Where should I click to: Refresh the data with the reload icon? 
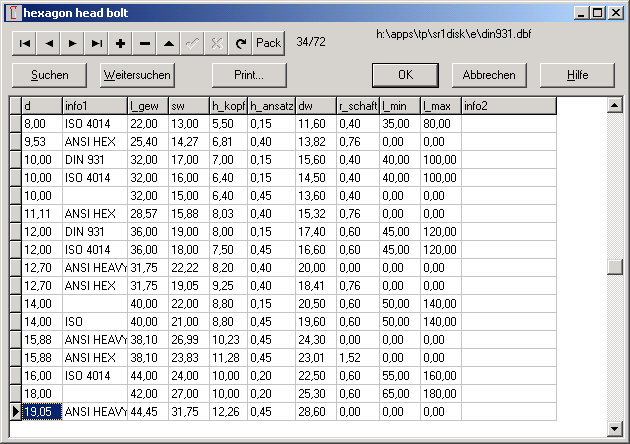click(x=240, y=43)
